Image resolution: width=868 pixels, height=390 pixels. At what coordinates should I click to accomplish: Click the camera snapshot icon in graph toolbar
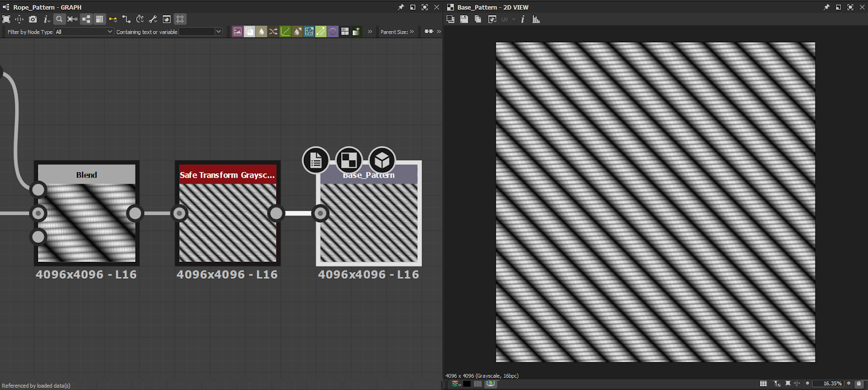[33, 19]
